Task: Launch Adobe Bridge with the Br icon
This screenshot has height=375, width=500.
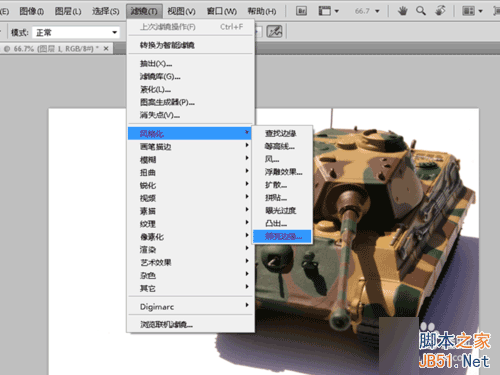Action: [301, 11]
